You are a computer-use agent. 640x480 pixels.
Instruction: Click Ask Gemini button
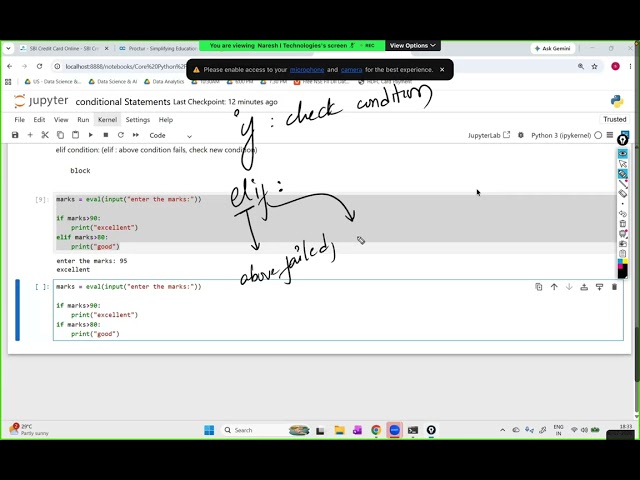click(x=553, y=48)
